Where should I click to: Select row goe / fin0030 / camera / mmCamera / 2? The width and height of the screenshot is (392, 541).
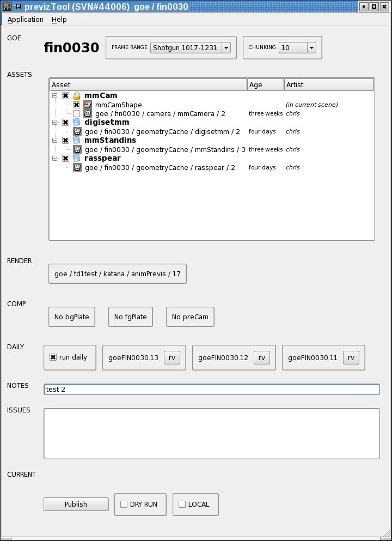coord(160,113)
